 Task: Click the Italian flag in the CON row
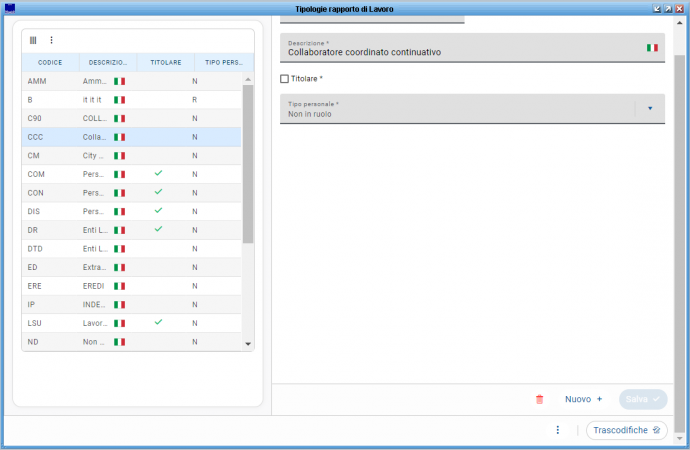(119, 193)
